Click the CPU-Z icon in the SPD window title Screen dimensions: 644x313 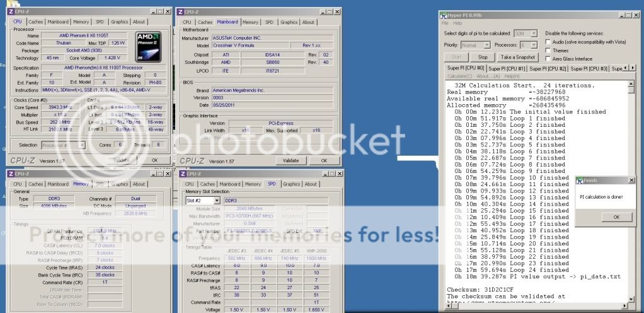[182, 174]
